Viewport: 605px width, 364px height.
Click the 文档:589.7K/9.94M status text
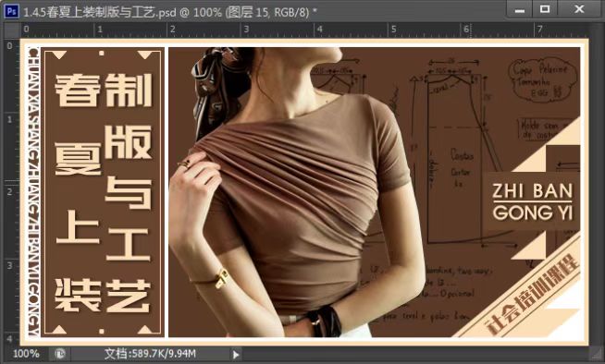151,354
